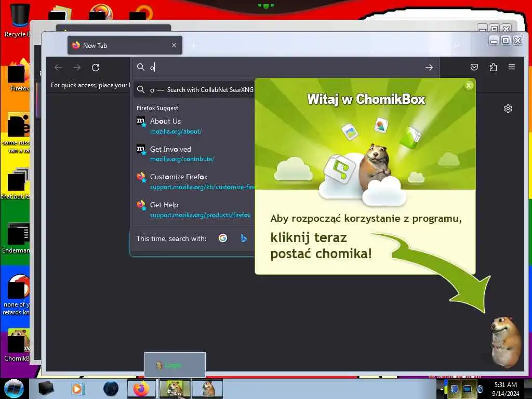
Task: Open the dark globe taskbar icon
Action: tap(111, 389)
